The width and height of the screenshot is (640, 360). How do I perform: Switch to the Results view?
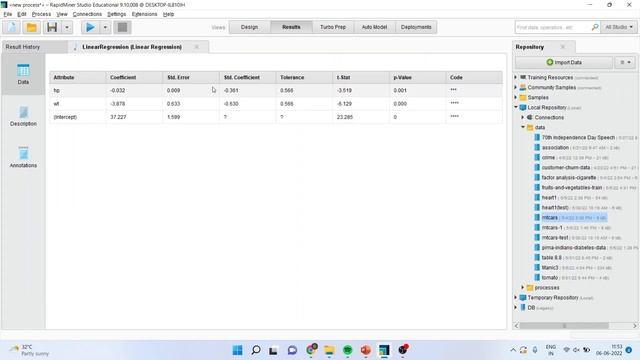(291, 27)
